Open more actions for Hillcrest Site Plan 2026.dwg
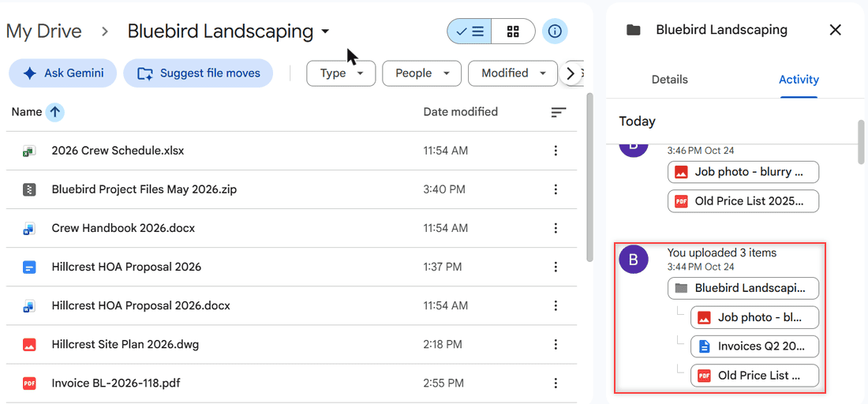This screenshot has height=404, width=868. pyautogui.click(x=556, y=345)
